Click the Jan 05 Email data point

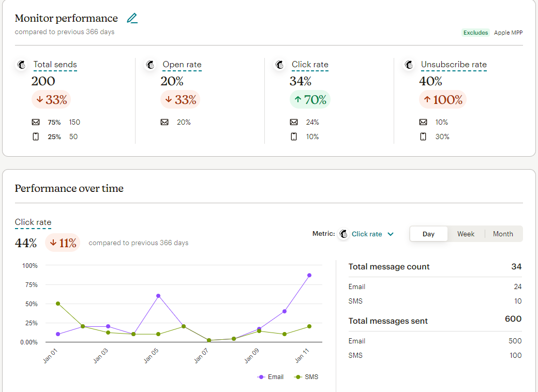[158, 296]
